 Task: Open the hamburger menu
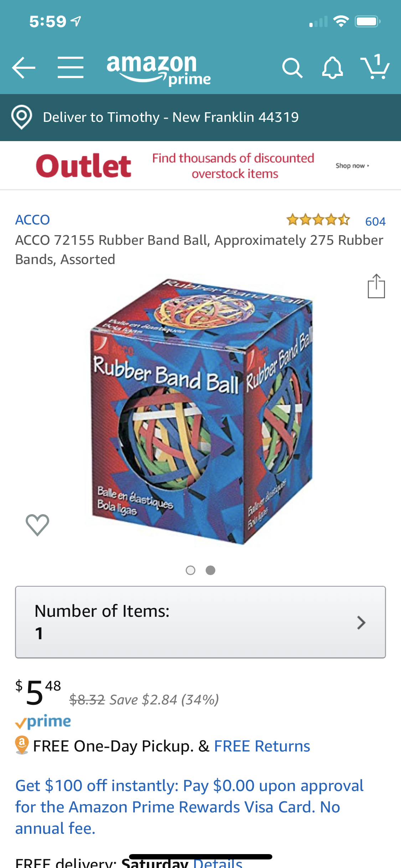point(71,67)
